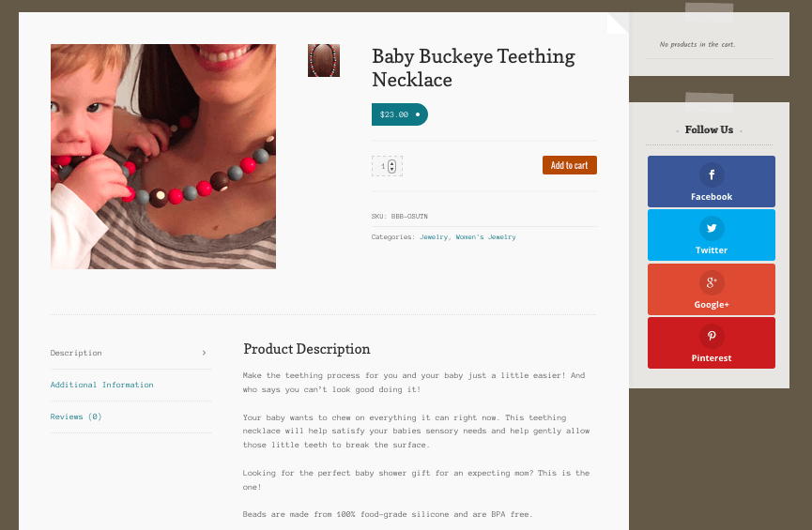This screenshot has height=530, width=812.
Task: Click the 'No products in the cart' text
Action: tap(697, 44)
